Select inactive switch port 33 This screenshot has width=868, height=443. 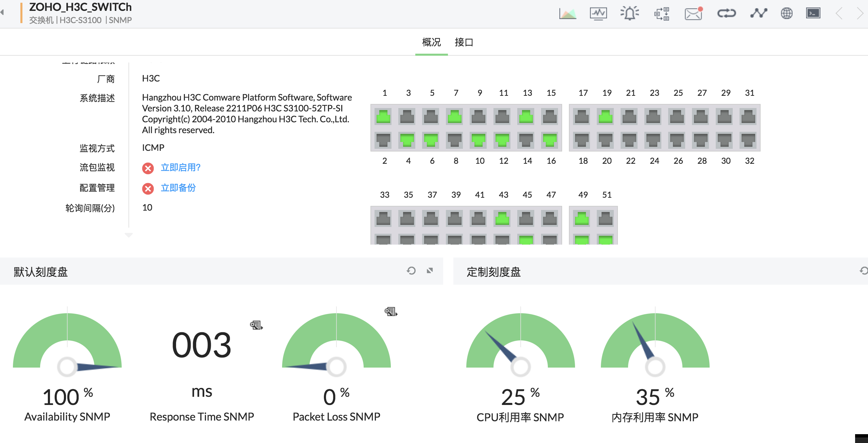(x=383, y=219)
